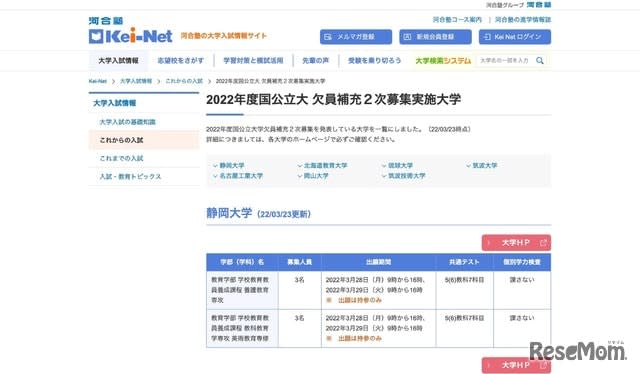Open the メルマガ登録 button
This screenshot has height=374, width=640.
[x=356, y=37]
